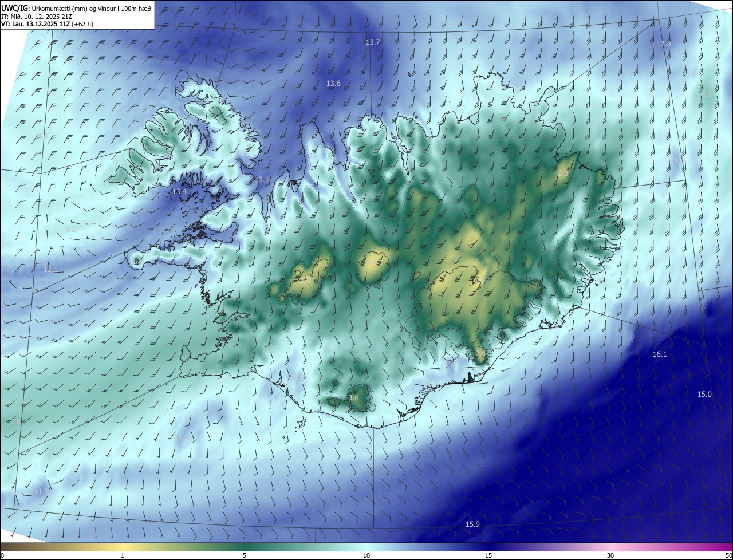This screenshot has width=733, height=560.
Task: Click the 'IT: Mið. 10. 12. 2025 21Z' line
Action: tap(37, 16)
